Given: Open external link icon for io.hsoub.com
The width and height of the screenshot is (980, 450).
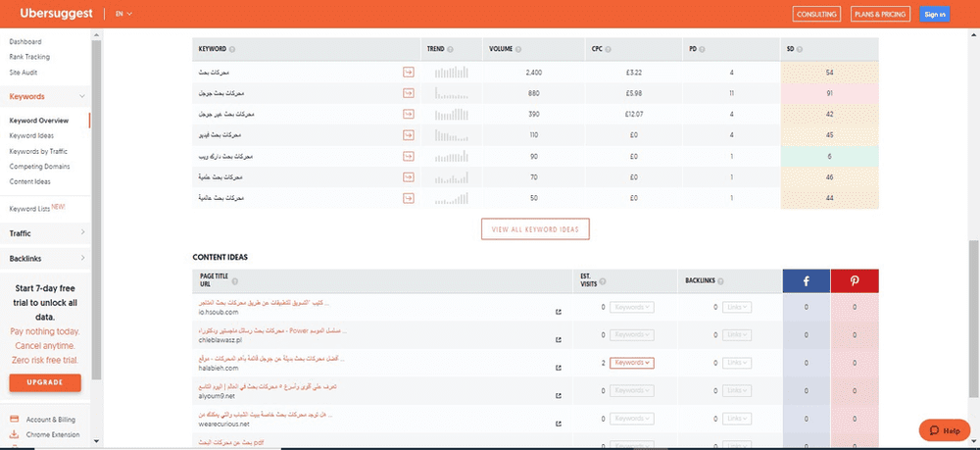Looking at the screenshot, I should (x=559, y=312).
